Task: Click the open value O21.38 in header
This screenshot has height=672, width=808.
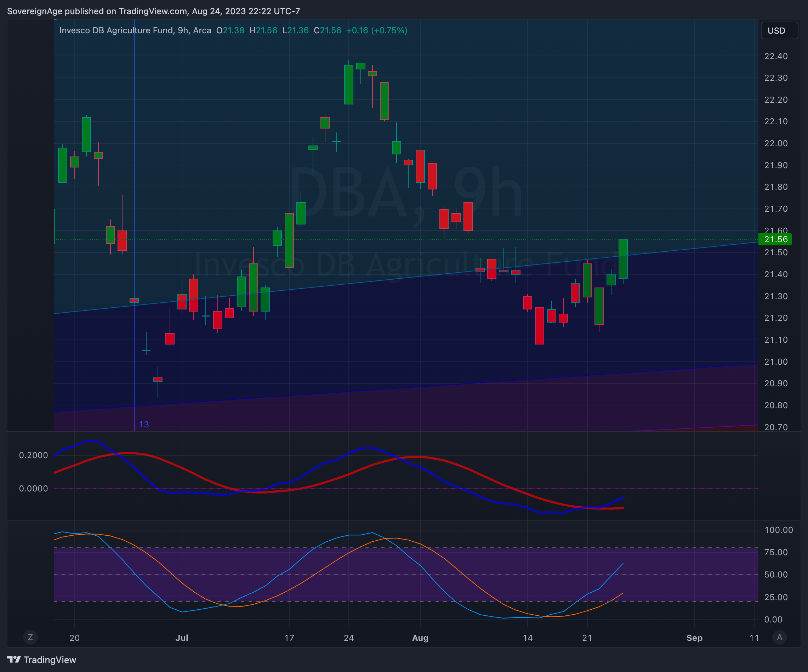Action: click(230, 30)
